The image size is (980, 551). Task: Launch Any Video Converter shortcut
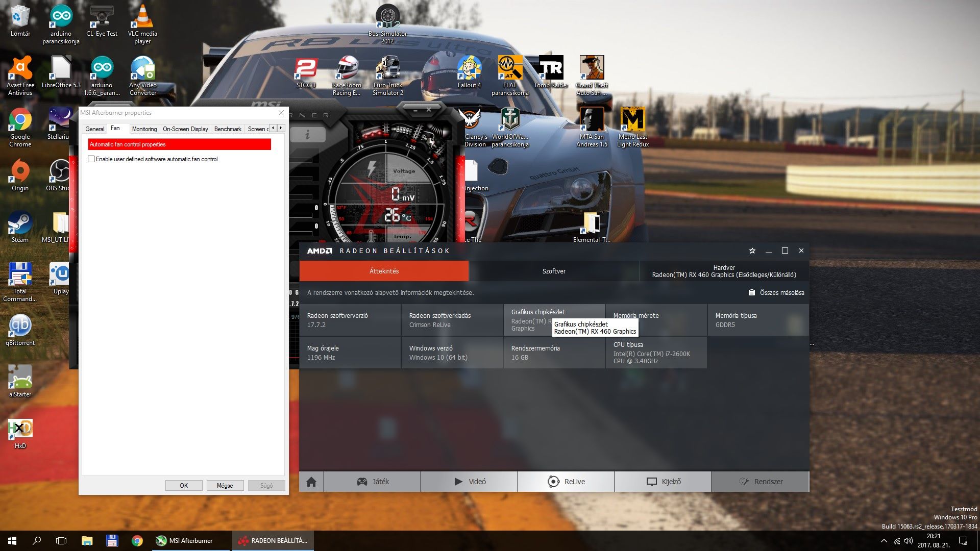tap(142, 76)
